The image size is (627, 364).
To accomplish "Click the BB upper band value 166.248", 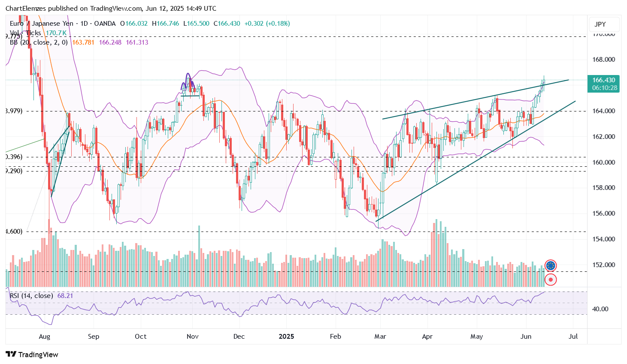I will tap(110, 42).
